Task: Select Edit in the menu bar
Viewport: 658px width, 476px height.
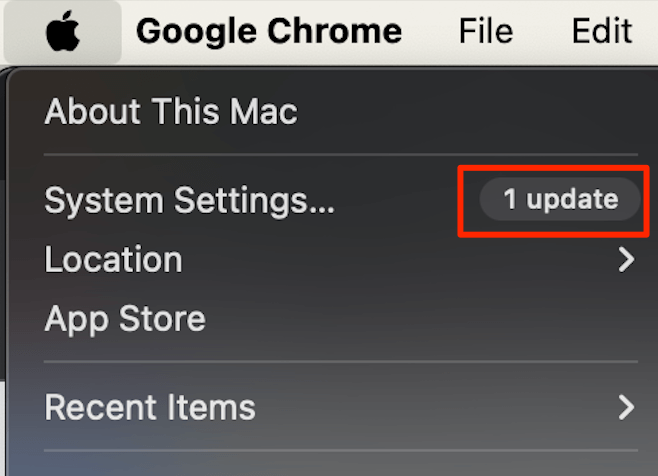Action: pos(602,31)
